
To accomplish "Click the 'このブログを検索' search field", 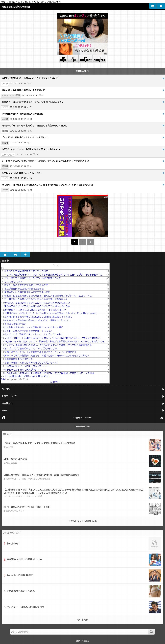I will pos(79,631).
